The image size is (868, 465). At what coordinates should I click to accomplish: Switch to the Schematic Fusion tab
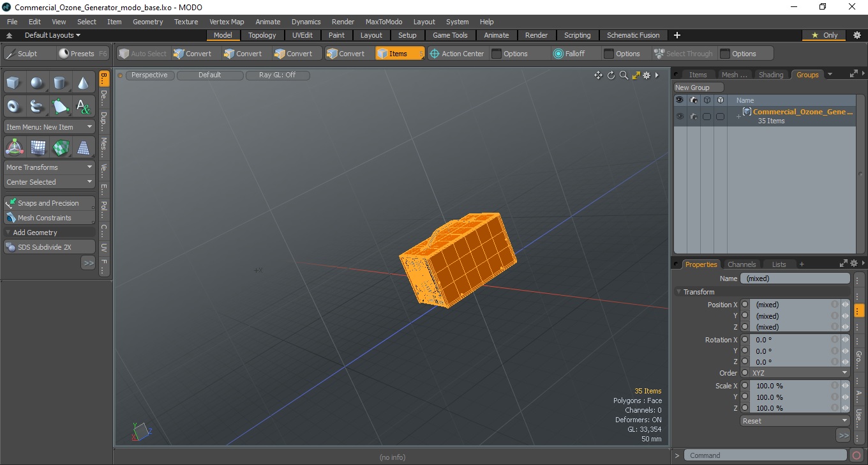click(633, 35)
